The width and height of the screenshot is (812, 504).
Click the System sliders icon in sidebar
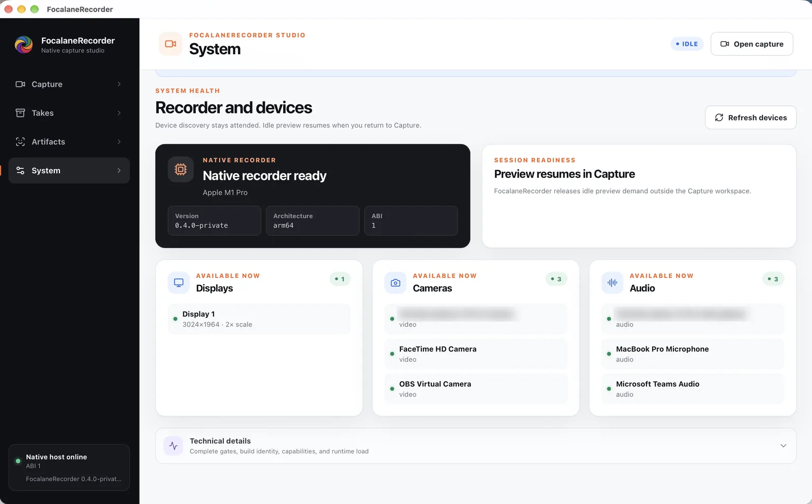pyautogui.click(x=20, y=170)
